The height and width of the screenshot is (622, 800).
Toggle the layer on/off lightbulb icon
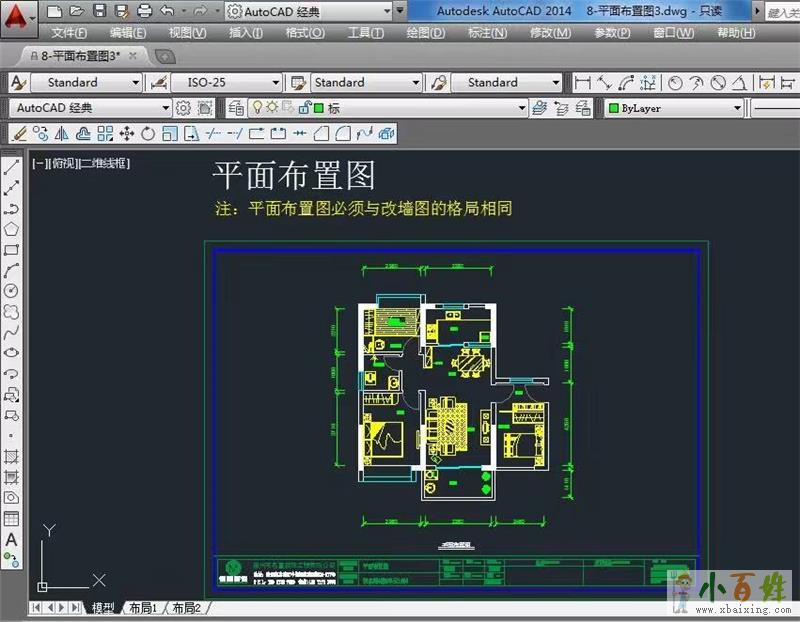tap(257, 108)
